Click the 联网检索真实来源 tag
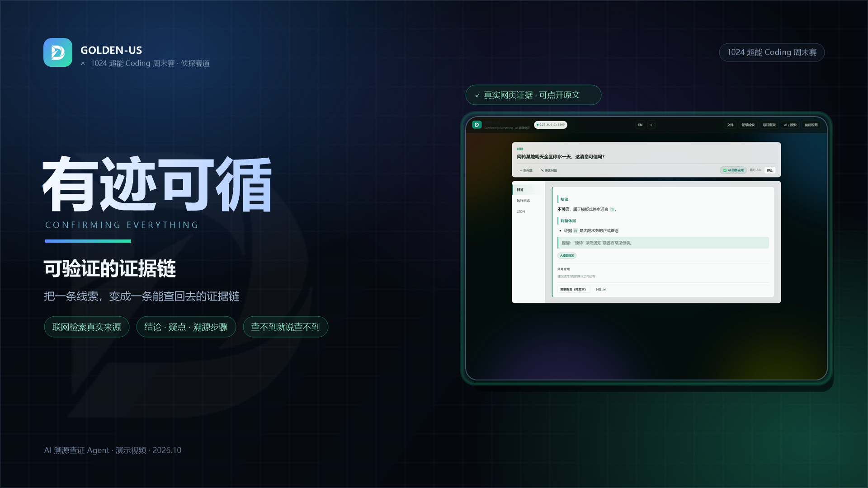This screenshot has height=488, width=868. [x=87, y=327]
